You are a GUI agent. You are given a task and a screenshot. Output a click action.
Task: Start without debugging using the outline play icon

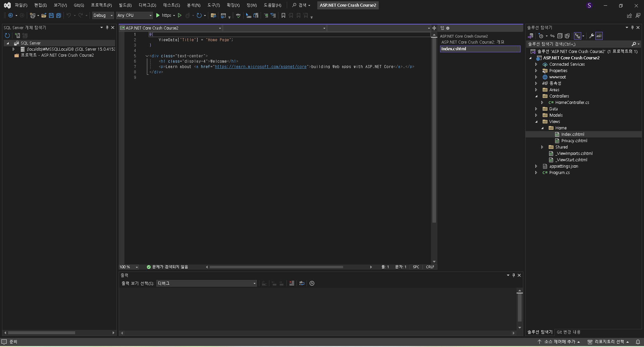[x=180, y=15]
